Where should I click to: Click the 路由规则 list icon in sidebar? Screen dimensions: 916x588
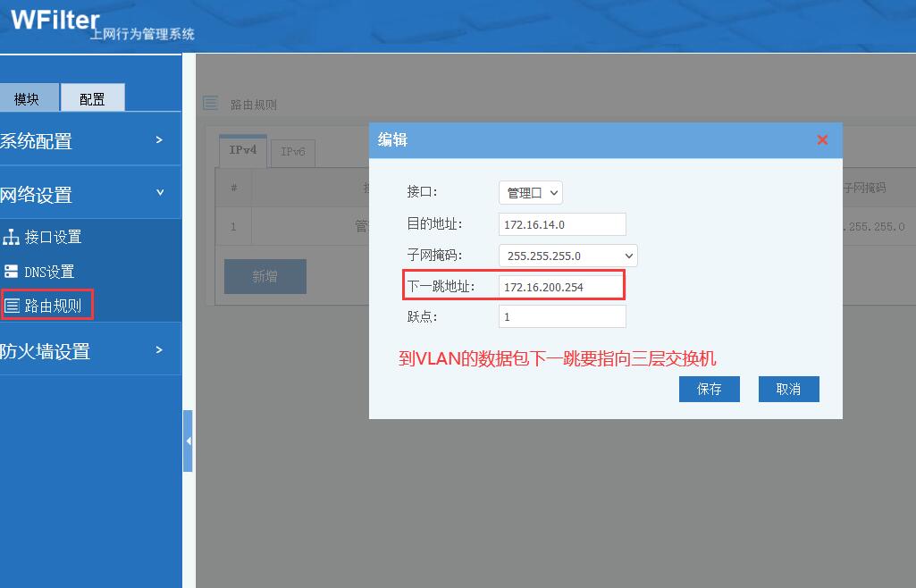(12, 306)
